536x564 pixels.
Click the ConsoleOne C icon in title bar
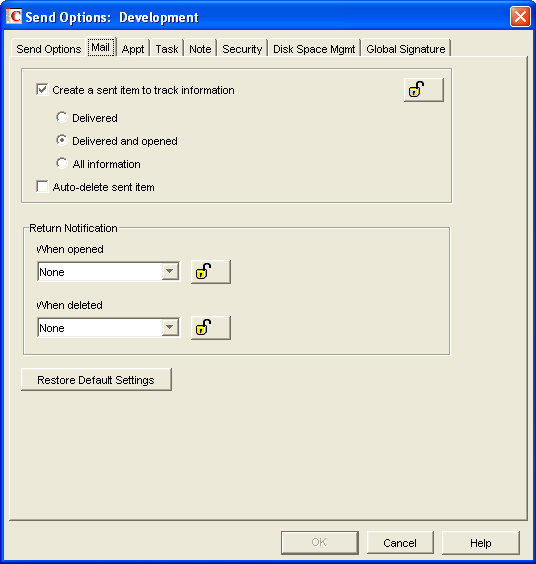[x=14, y=17]
